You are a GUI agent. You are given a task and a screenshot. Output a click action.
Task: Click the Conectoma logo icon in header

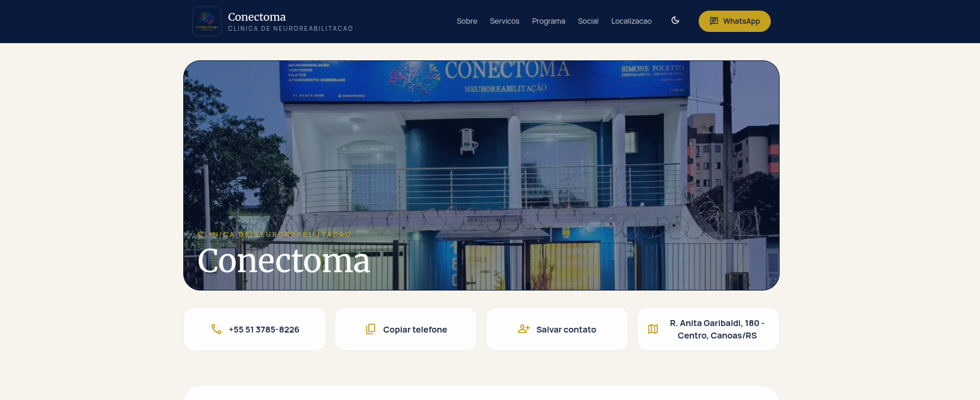pos(207,21)
